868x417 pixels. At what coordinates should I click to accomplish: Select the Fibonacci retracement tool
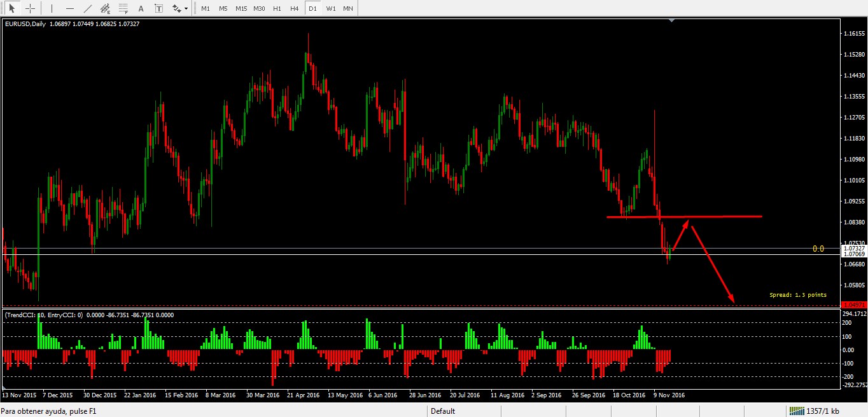[123, 9]
